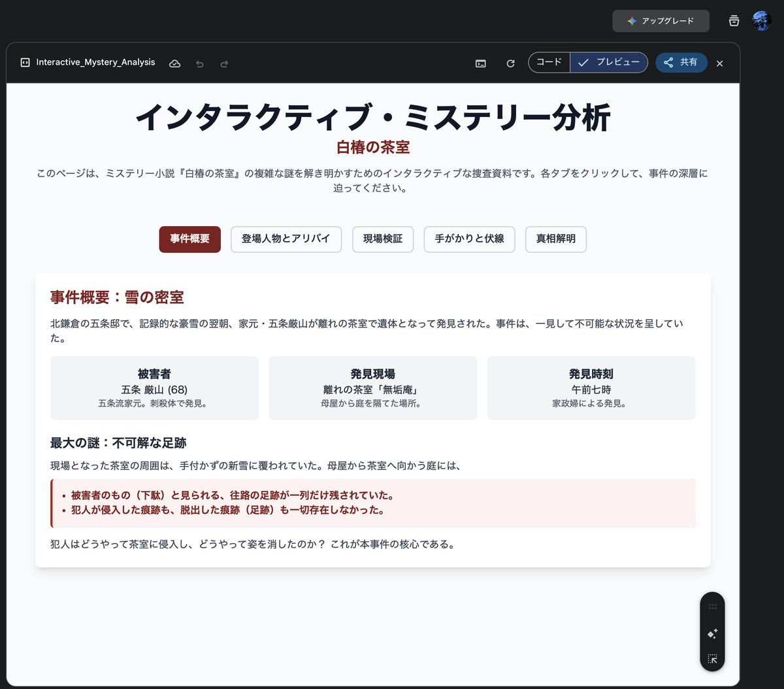Open the 手がかりと伏線 tab
This screenshot has width=784, height=689.
[x=469, y=239]
